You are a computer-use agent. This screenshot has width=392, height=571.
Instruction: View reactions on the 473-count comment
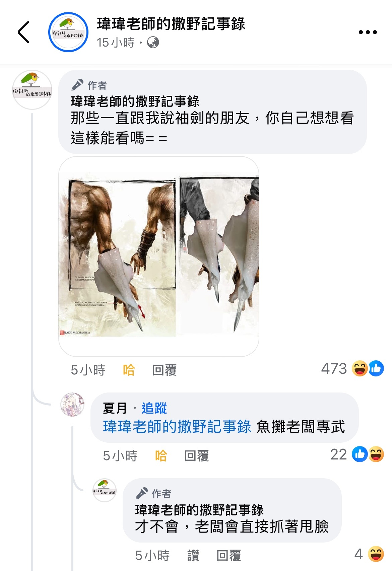[x=352, y=368]
